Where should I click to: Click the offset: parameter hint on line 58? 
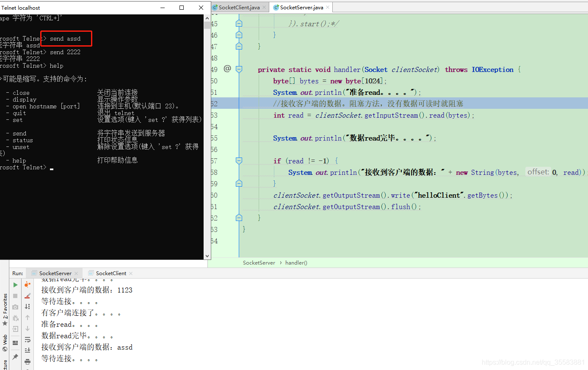(x=538, y=172)
